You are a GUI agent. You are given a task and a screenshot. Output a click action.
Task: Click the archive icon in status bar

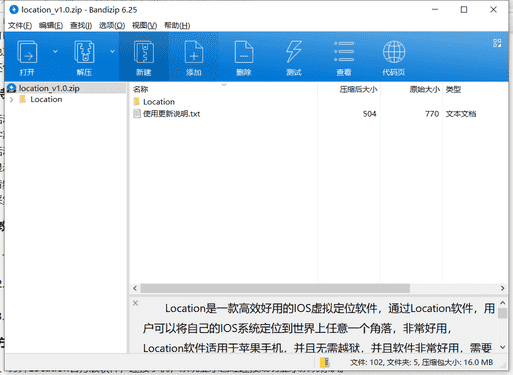coord(325,362)
